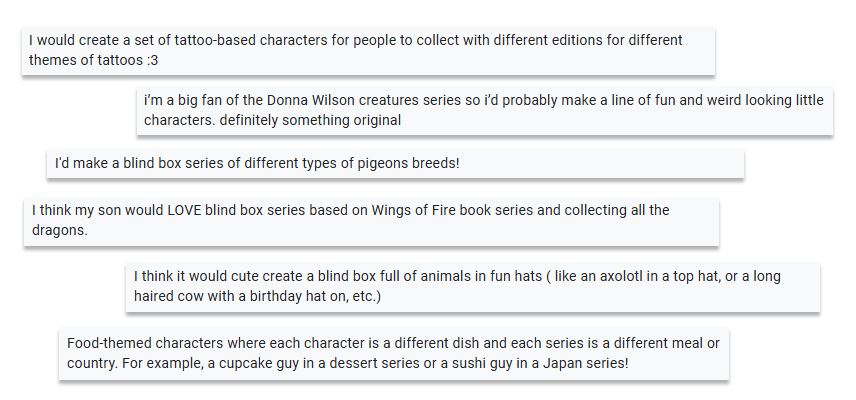Select the Wings of Fire dragons comment
Viewport: 856px width, 400px height.
coord(371,220)
